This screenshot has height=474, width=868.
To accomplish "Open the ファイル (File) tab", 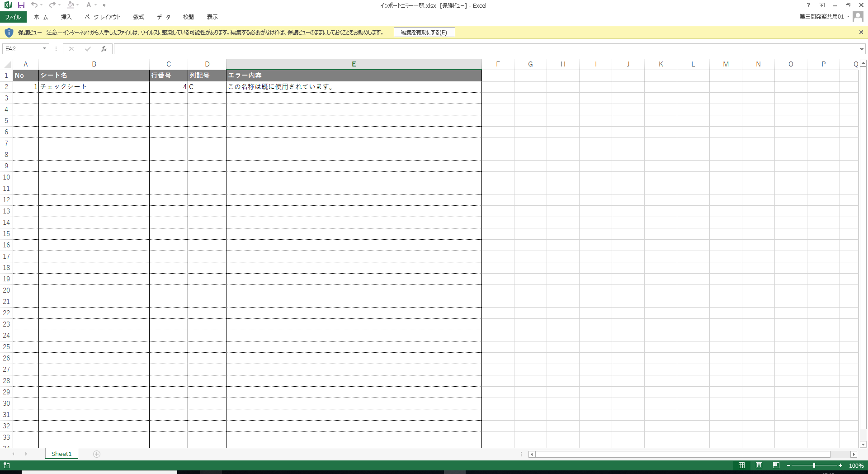I will (x=13, y=17).
